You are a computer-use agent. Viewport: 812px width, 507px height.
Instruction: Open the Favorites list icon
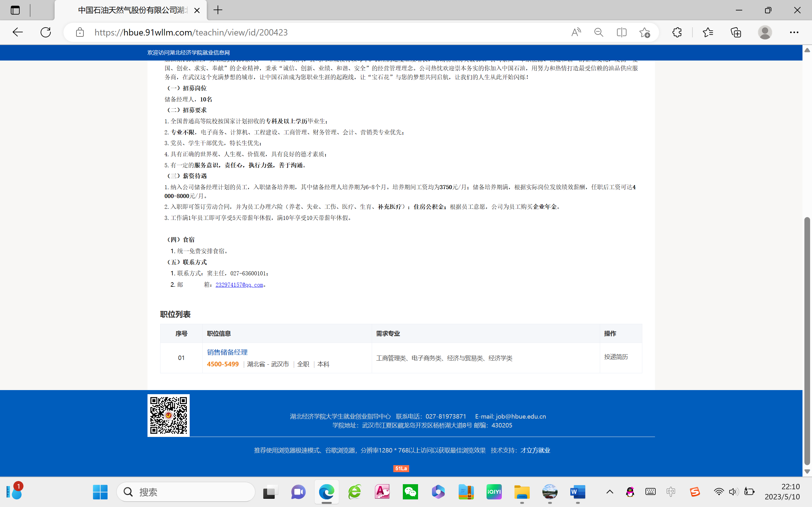point(708,32)
